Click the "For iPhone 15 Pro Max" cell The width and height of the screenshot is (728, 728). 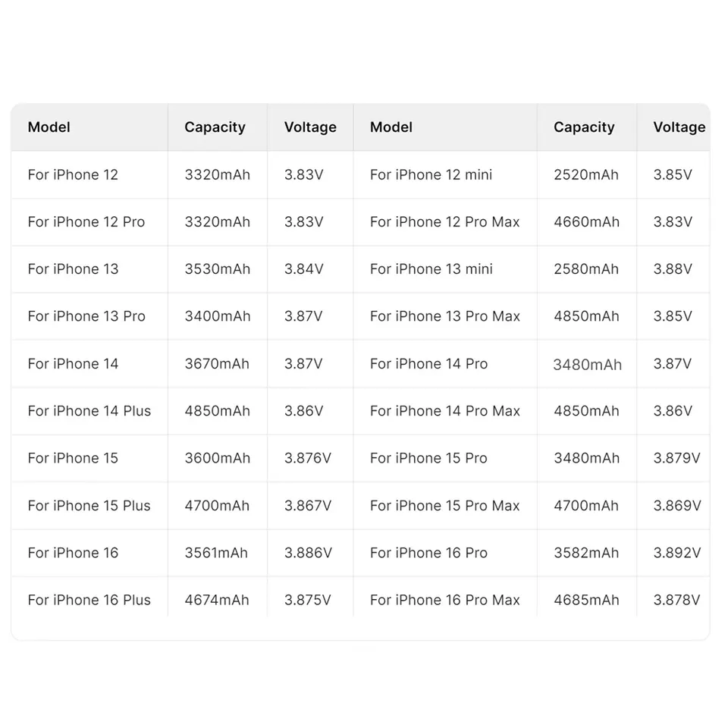pyautogui.click(x=444, y=506)
